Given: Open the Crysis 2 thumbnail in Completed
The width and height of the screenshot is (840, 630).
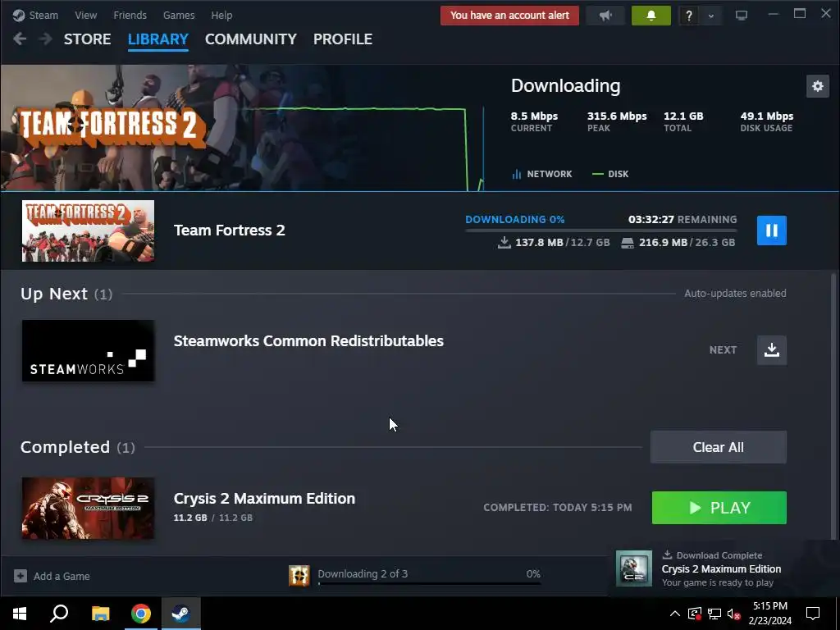Looking at the screenshot, I should 88,508.
